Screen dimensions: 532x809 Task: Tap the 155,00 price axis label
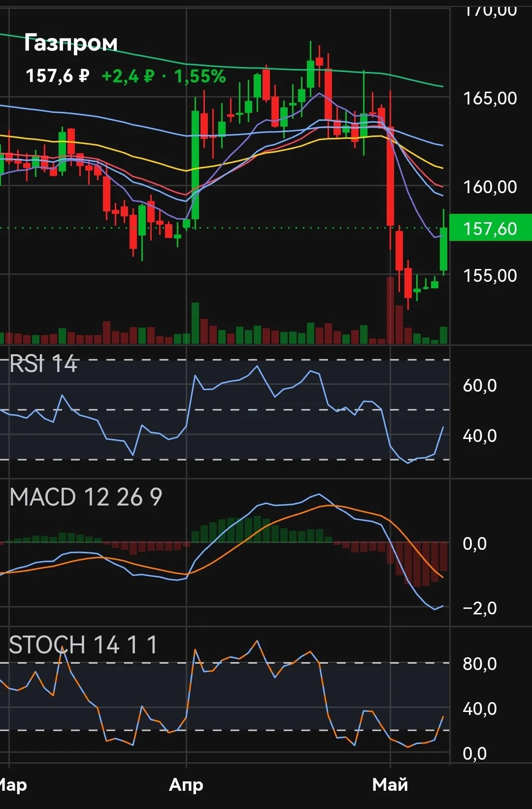490,275
